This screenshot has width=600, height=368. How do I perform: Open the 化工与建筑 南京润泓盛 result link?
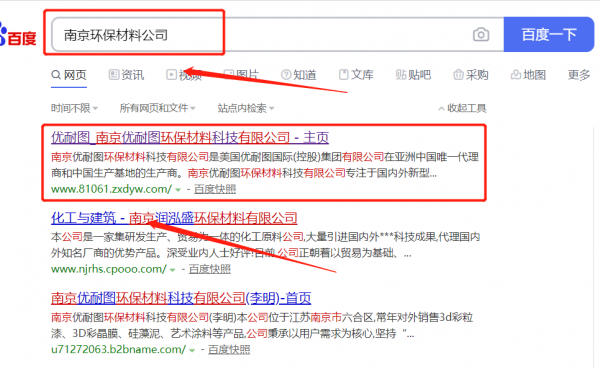pyautogui.click(x=174, y=218)
